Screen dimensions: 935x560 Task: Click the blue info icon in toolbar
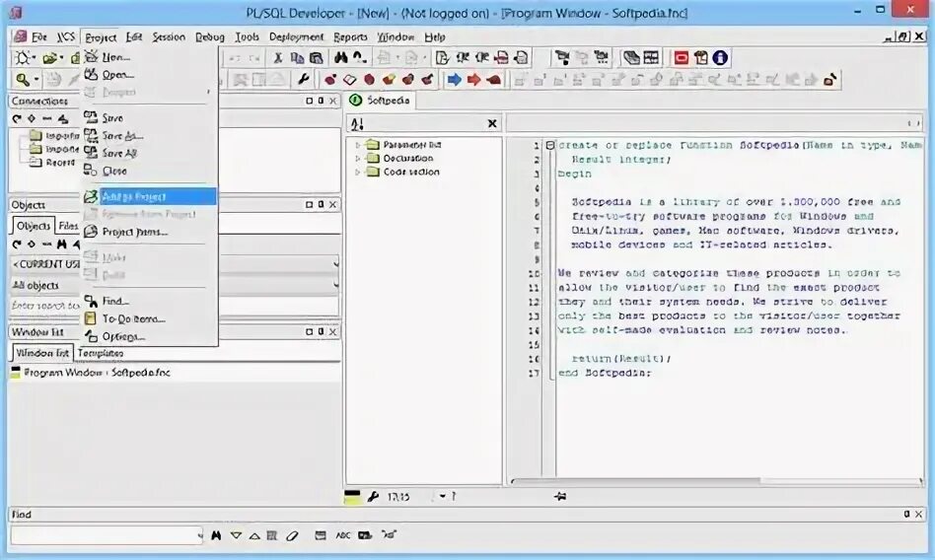point(720,58)
